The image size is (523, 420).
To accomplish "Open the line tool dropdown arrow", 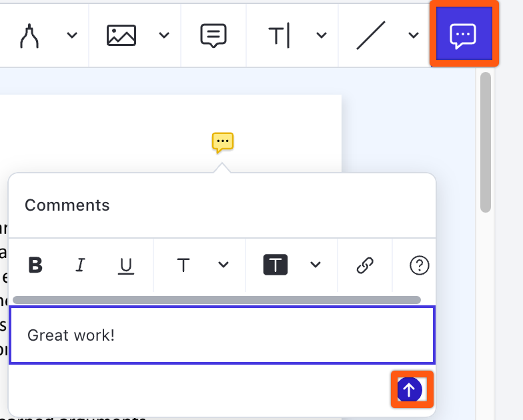I will 413,36.
